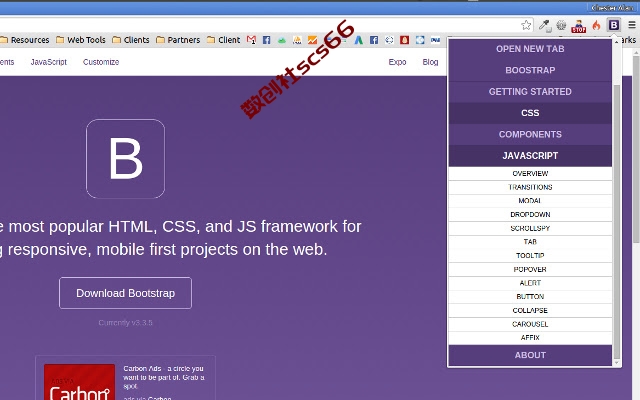
Task: Collapse the JAVASCRIPT section in popup
Action: click(x=530, y=156)
